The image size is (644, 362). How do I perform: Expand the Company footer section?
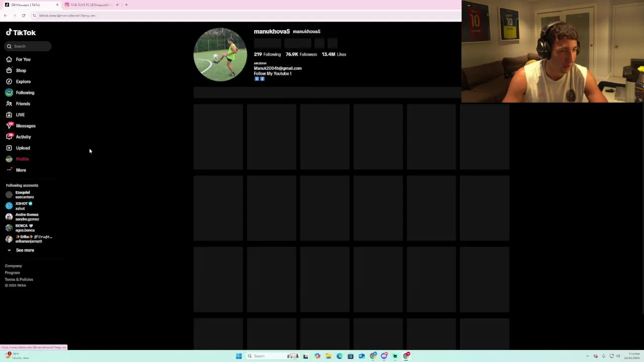pos(14,266)
